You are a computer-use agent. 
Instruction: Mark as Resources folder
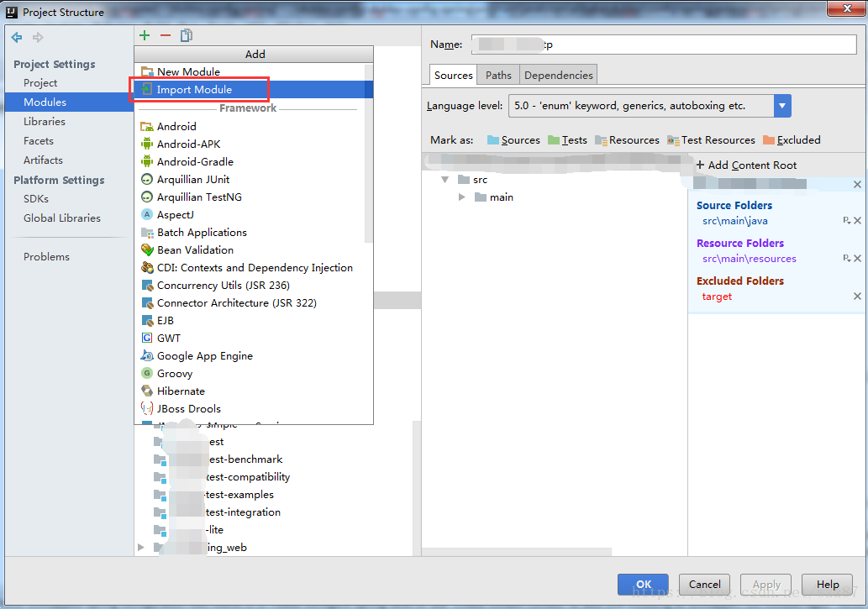click(x=628, y=140)
